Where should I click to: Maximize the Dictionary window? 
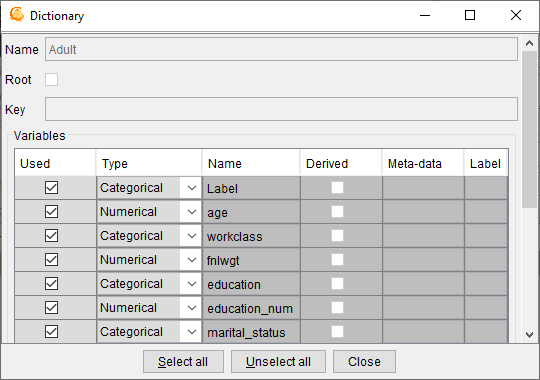[470, 15]
